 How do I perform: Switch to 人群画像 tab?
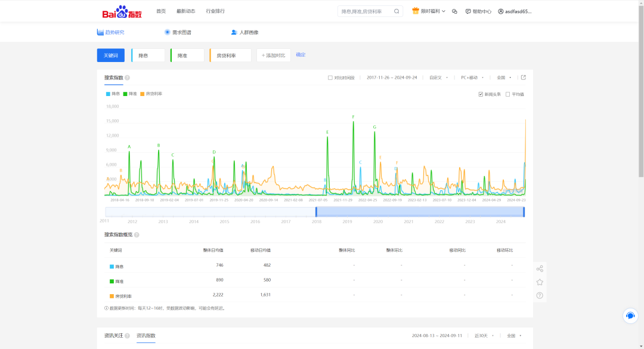(245, 32)
